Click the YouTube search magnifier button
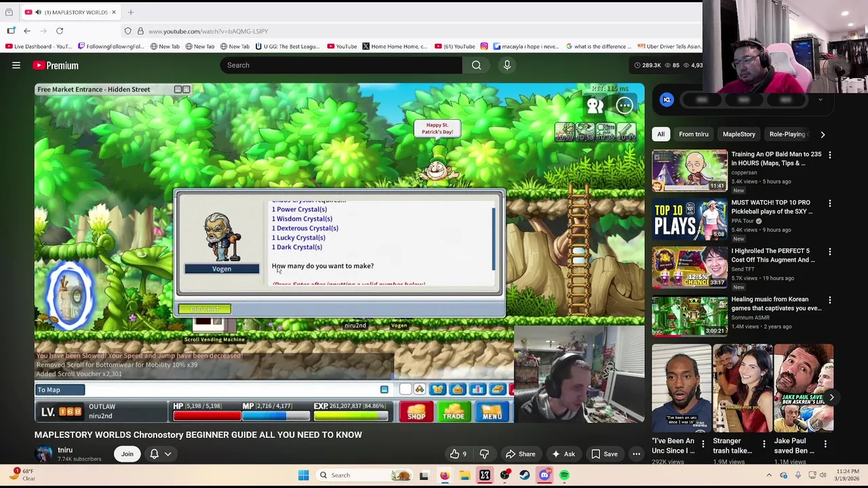The image size is (868, 488). (476, 65)
